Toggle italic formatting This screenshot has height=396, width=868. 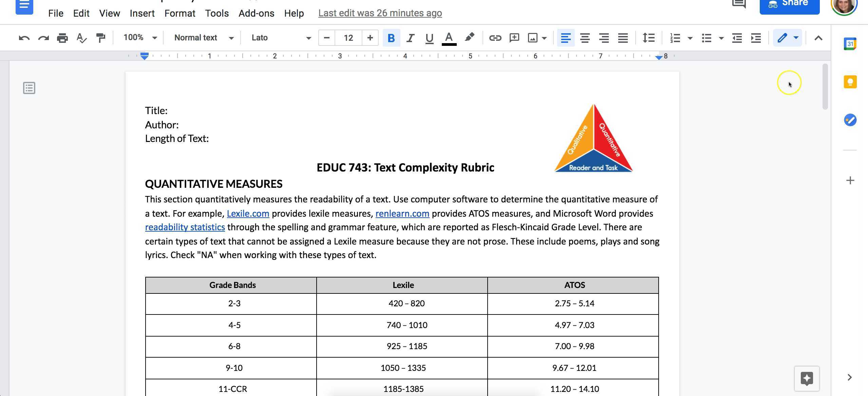(x=410, y=38)
